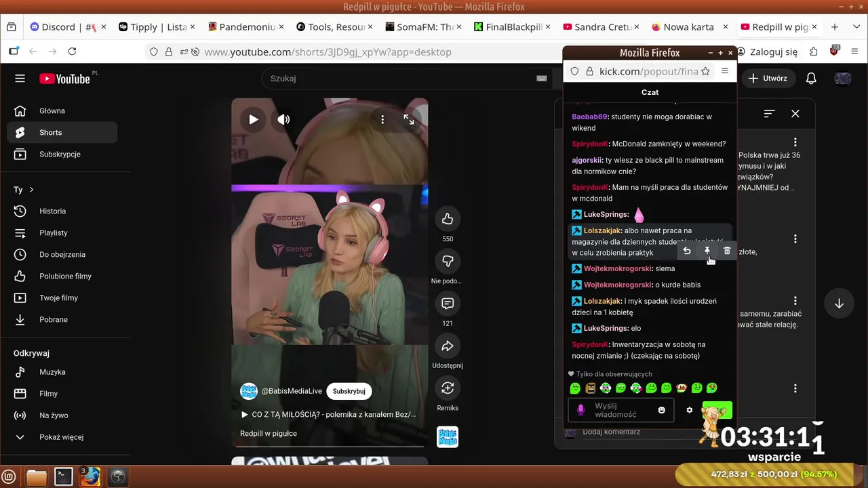The height and width of the screenshot is (488, 868).
Task: Open the emoji picker in chat input
Action: click(661, 410)
